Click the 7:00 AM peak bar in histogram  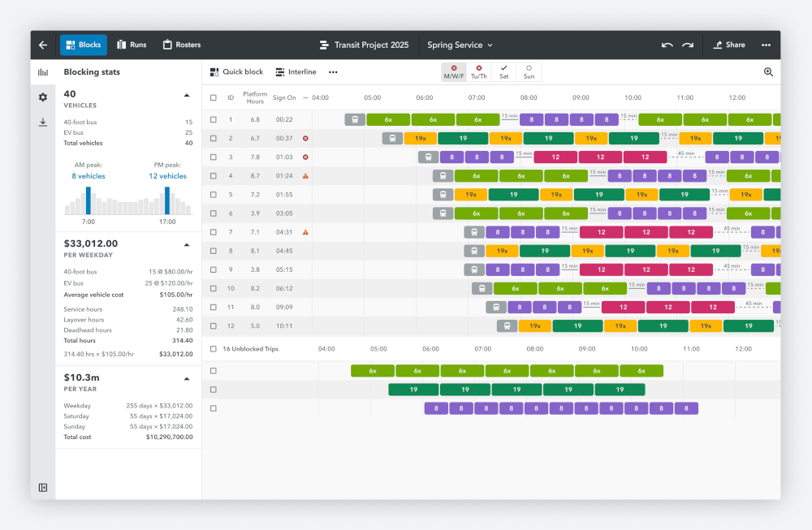click(89, 201)
